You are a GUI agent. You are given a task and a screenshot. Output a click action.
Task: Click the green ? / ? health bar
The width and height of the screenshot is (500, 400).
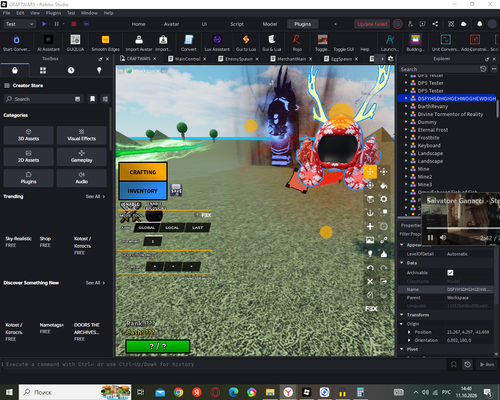point(158,346)
